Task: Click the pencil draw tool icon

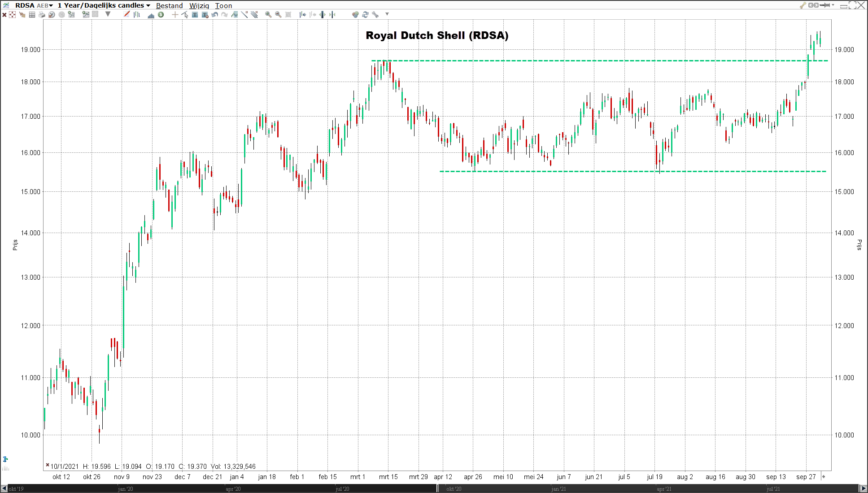Action: (x=126, y=14)
